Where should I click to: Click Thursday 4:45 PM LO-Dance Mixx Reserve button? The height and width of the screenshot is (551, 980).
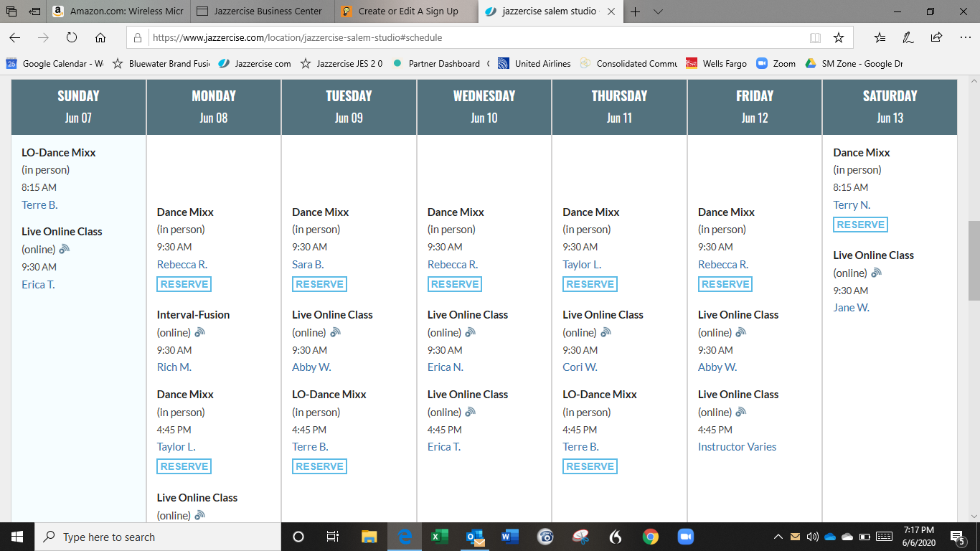coord(590,467)
